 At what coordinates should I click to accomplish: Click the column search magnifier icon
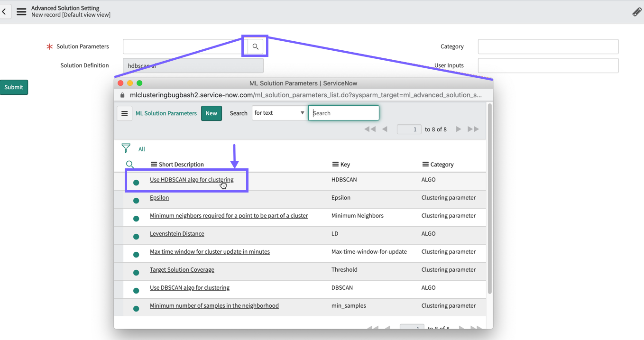(x=130, y=165)
